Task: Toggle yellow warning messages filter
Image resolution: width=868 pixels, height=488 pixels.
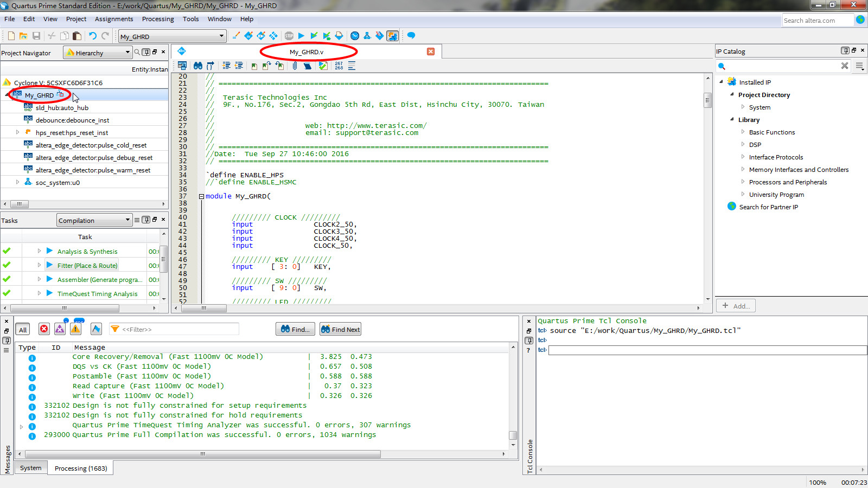Action: [x=75, y=329]
